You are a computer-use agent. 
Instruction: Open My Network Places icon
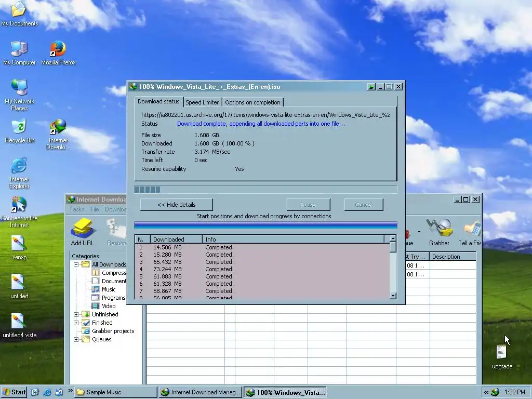[x=19, y=95]
